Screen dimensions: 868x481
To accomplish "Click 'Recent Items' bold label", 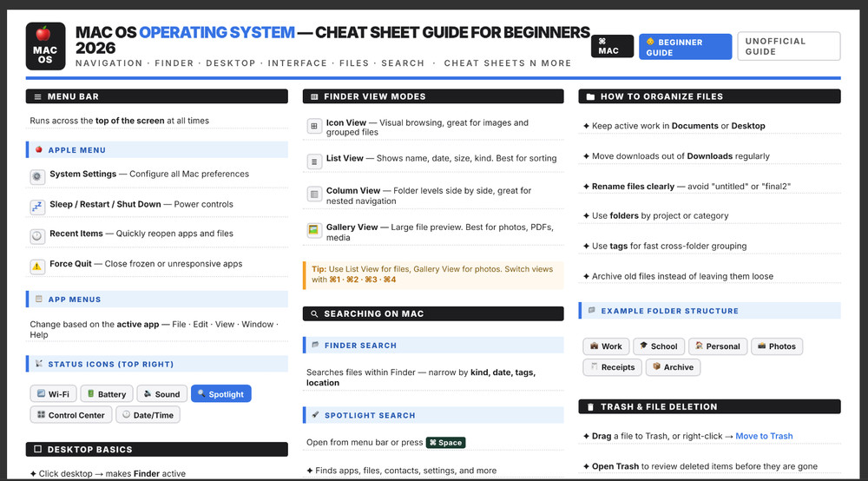I will (76, 234).
